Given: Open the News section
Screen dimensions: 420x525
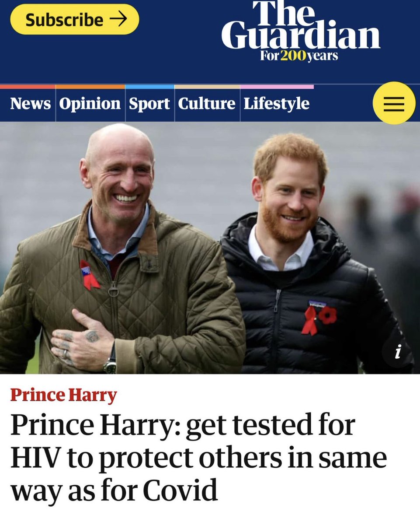Looking at the screenshot, I should (x=30, y=104).
